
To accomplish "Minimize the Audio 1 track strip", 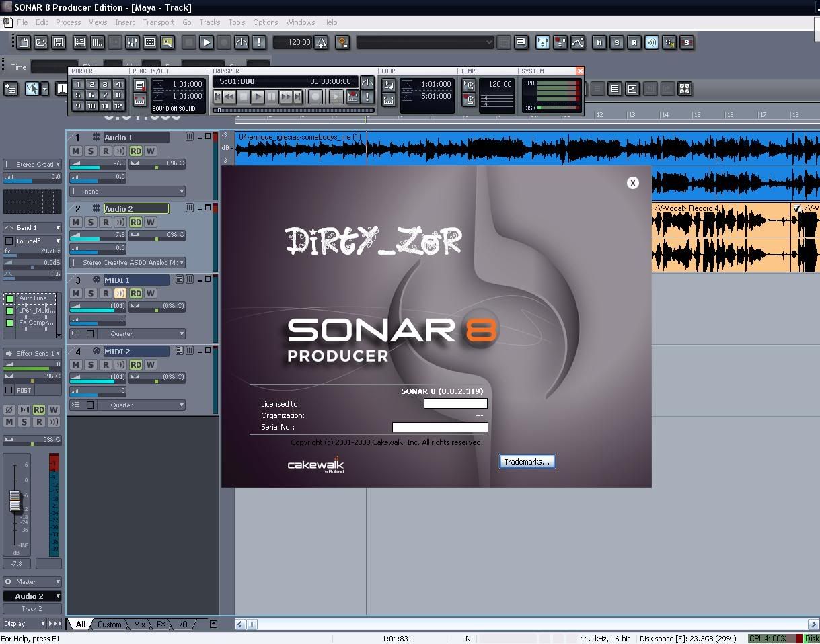I will pyautogui.click(x=199, y=137).
